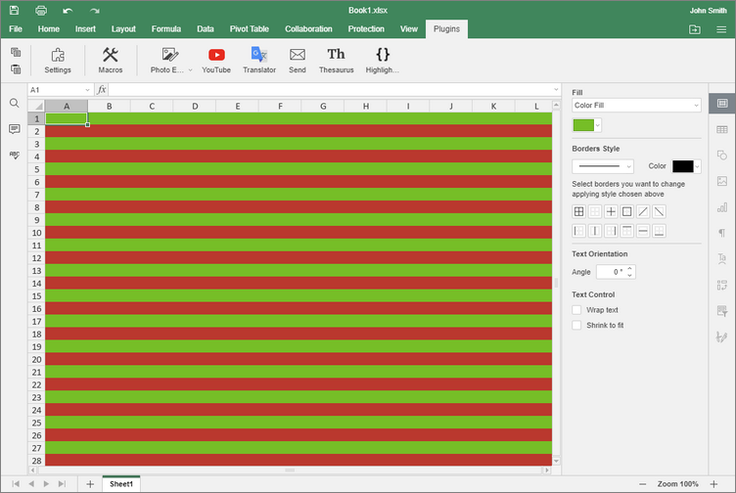Expand the Name box dropdown arrow

pyautogui.click(x=87, y=90)
